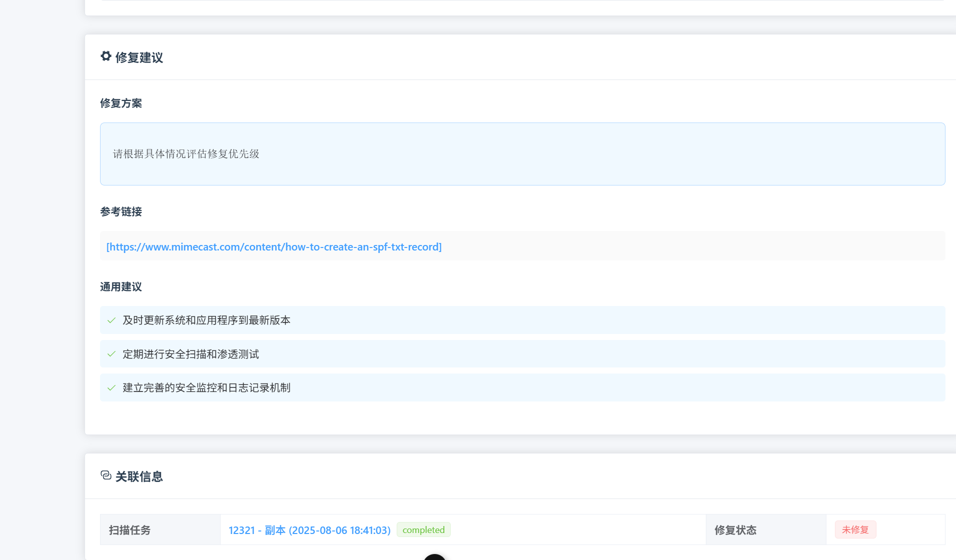Click the checkmark icon before 及时更新系统
Screen dimensions: 956x560
pyautogui.click(x=112, y=320)
